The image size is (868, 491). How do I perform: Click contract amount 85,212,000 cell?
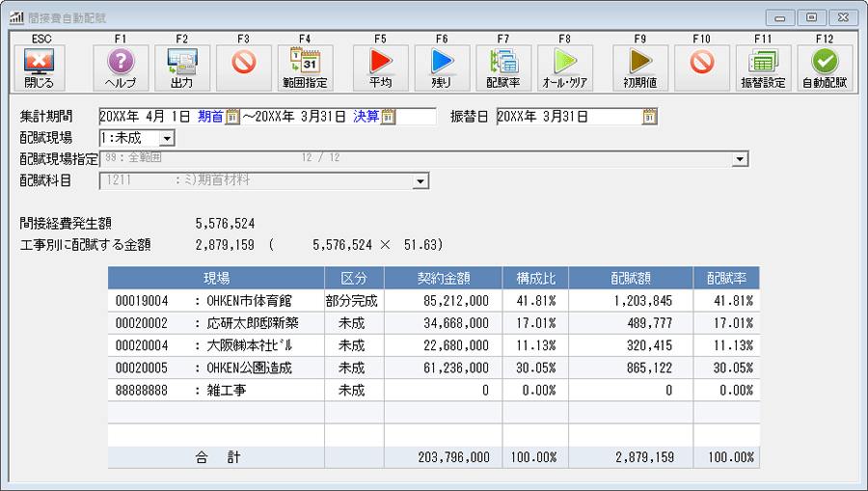[x=444, y=301]
